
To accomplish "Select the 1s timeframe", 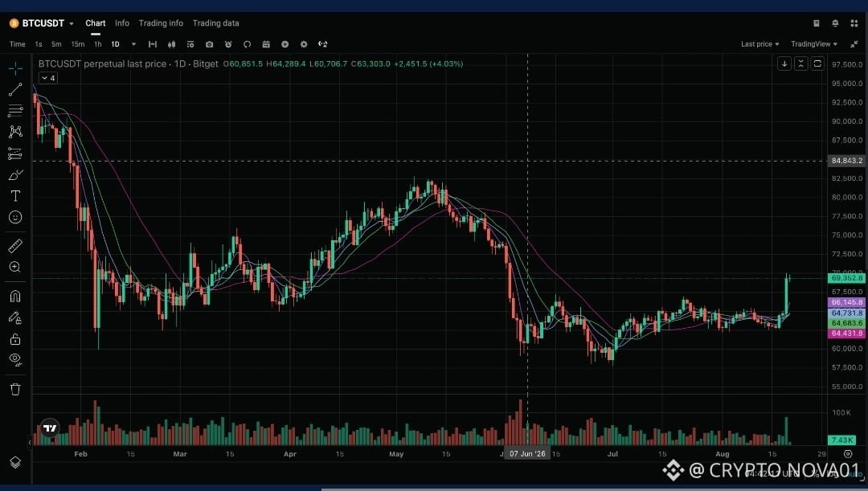I will click(39, 44).
